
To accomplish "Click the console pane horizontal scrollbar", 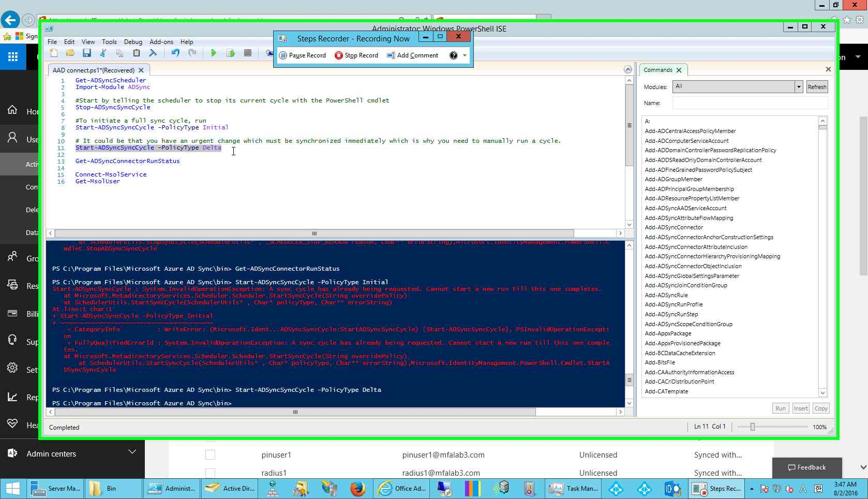I will (295, 412).
